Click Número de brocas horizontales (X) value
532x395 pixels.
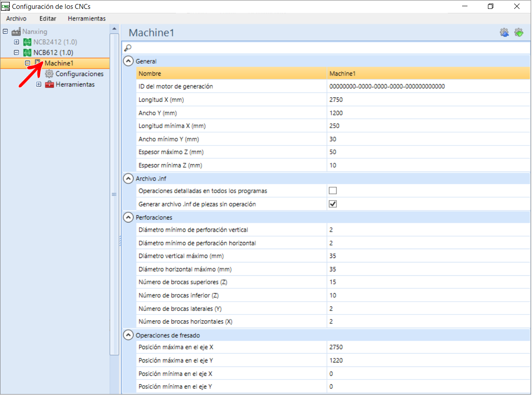[428, 322]
